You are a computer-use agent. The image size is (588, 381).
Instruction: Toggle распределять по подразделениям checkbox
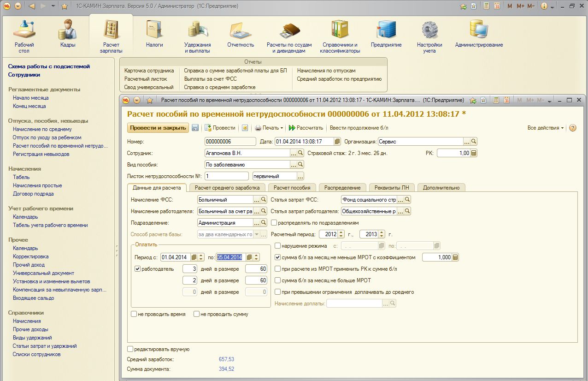pos(274,223)
